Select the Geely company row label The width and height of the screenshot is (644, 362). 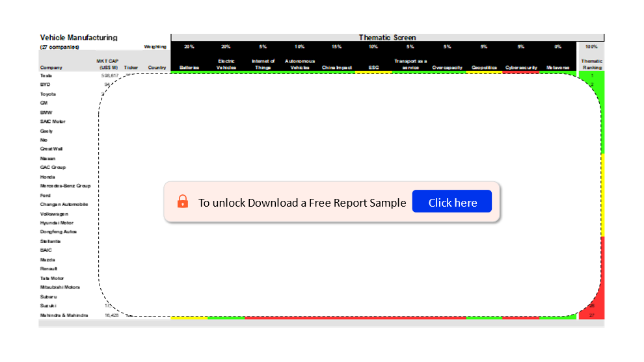pos(46,131)
